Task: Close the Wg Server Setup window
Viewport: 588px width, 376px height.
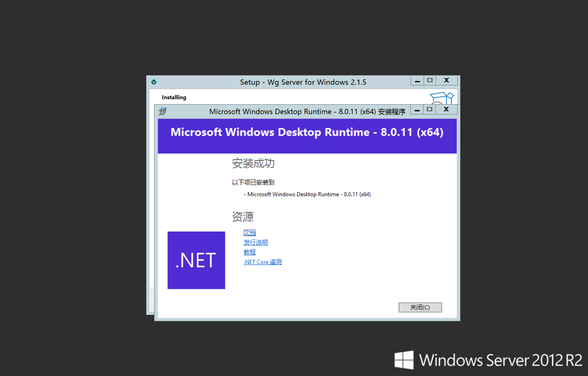Action: pos(447,80)
